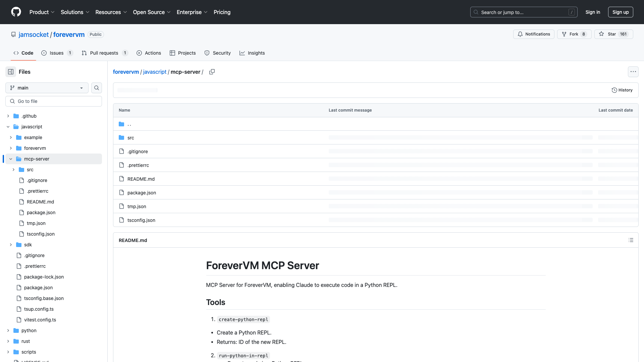This screenshot has height=362, width=644.
Task: Click the repository book icon
Action: 13,34
